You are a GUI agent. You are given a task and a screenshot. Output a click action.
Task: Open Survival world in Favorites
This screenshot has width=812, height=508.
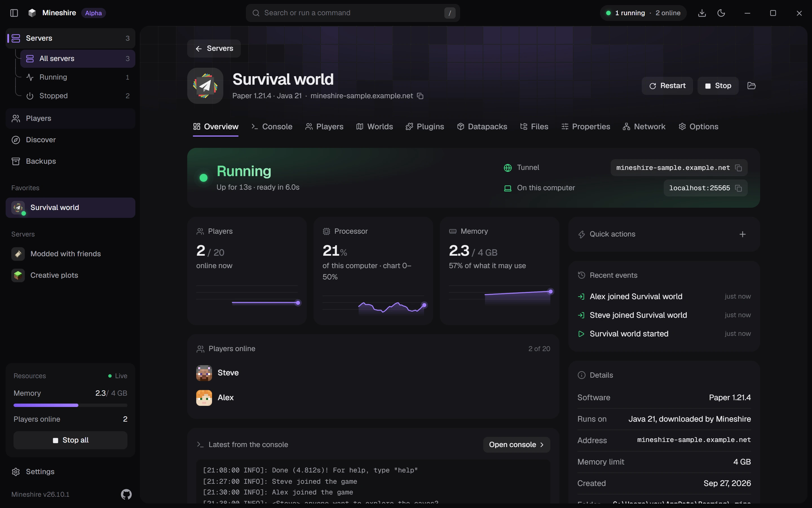(x=70, y=208)
